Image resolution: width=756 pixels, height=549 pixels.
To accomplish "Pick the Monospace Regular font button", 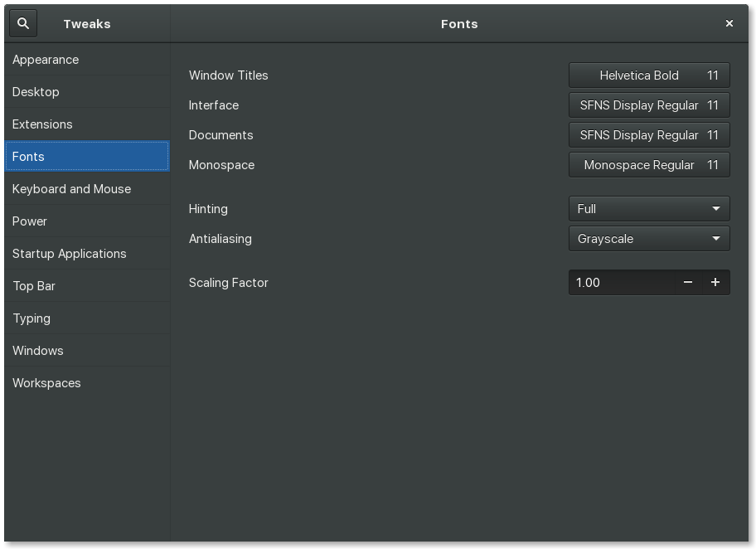I will click(649, 165).
